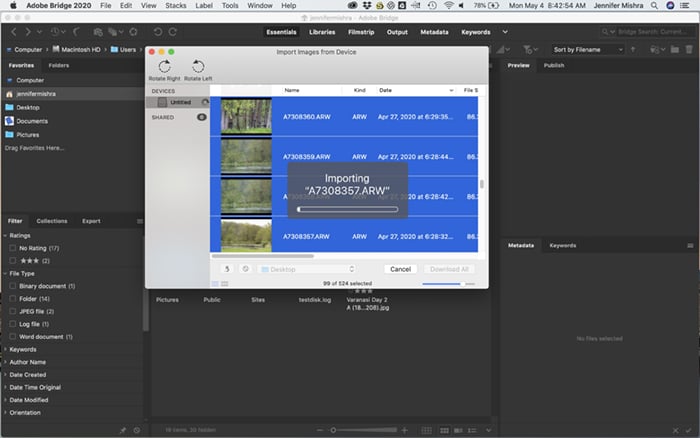Select the A7308360.ARW thumbnail
The image size is (700, 438).
coord(246,116)
